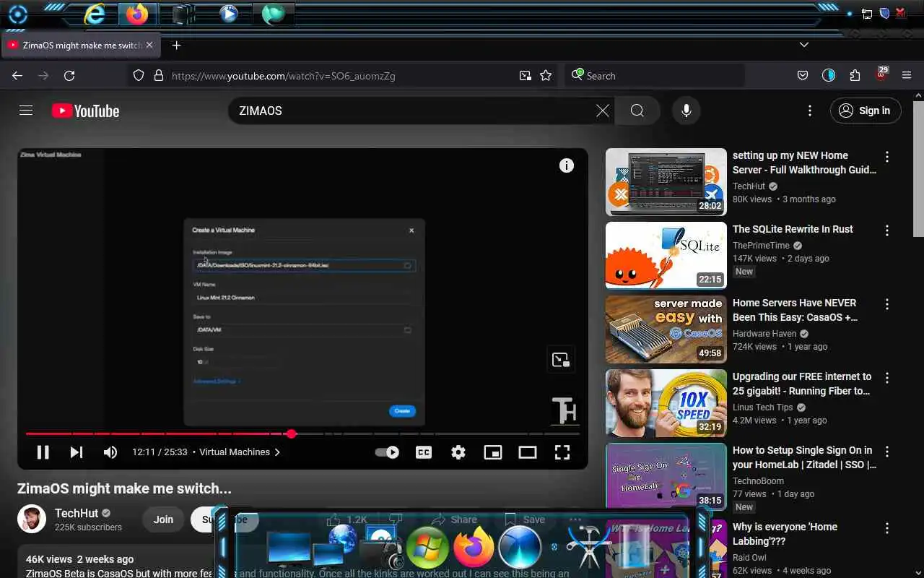Mute the video volume

[x=110, y=452]
